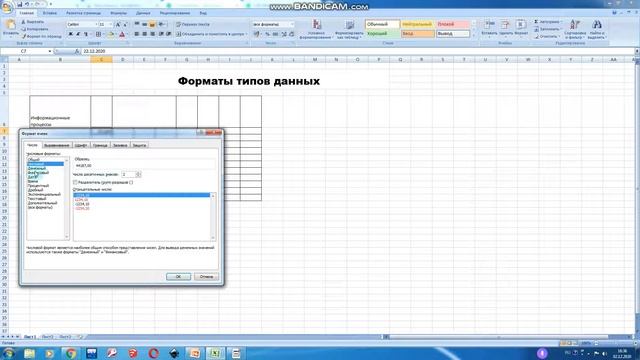
Task: Toggle Bold formatting
Action: coord(70,34)
